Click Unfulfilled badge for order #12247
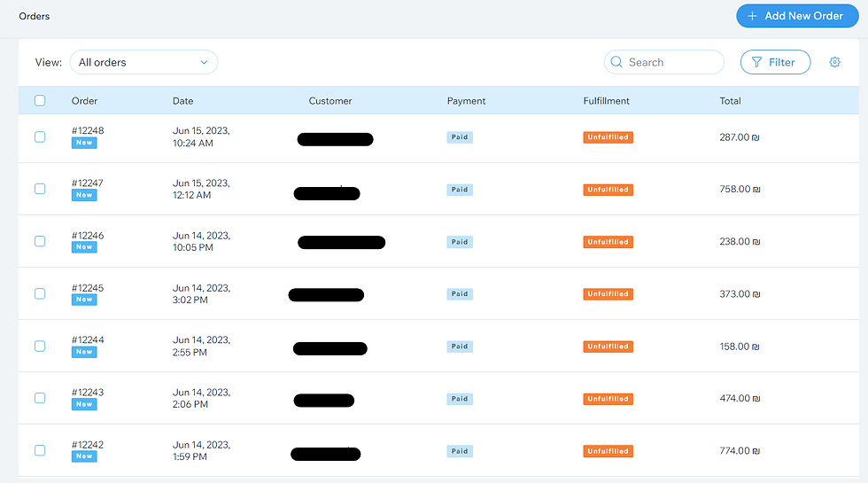The image size is (868, 483). (x=608, y=190)
